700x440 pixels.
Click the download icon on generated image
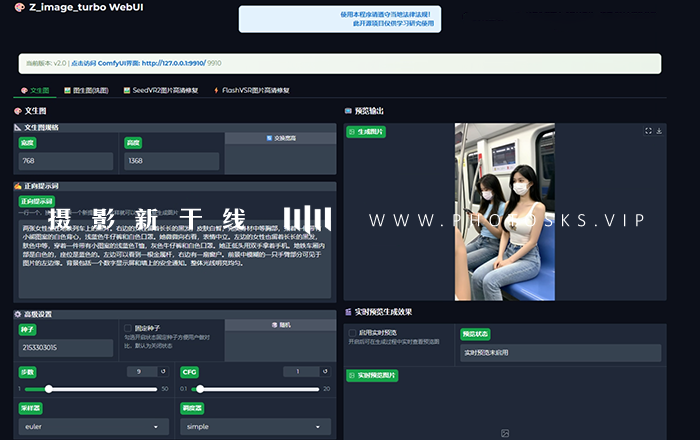tap(658, 131)
